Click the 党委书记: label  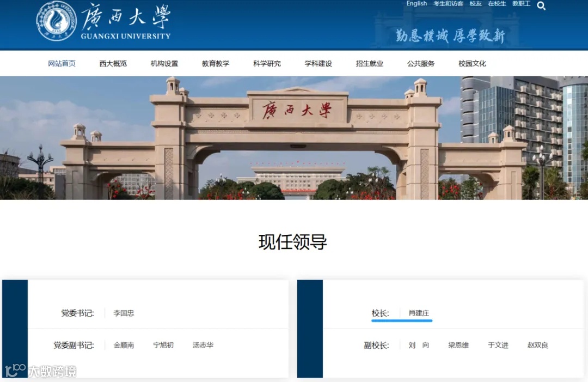pos(78,313)
